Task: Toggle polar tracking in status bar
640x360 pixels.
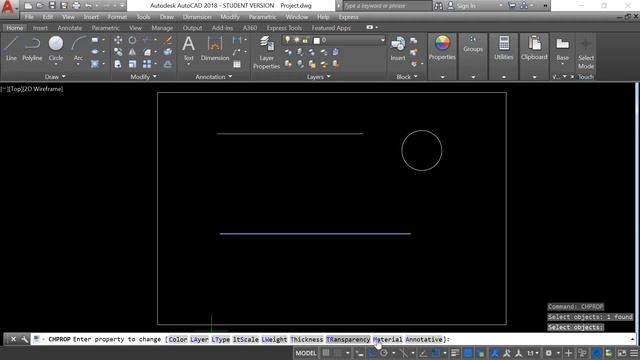Action: pyautogui.click(x=384, y=353)
